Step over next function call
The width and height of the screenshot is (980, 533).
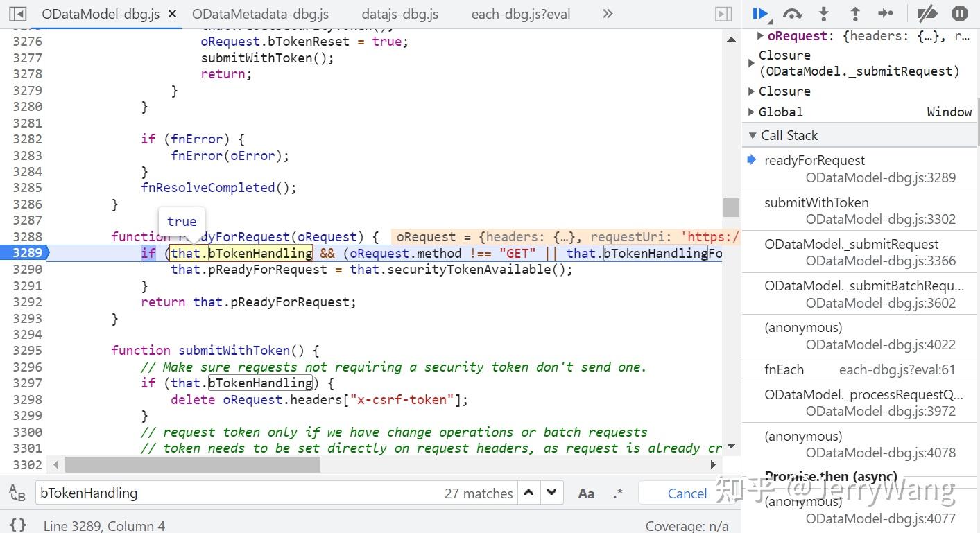792,13
